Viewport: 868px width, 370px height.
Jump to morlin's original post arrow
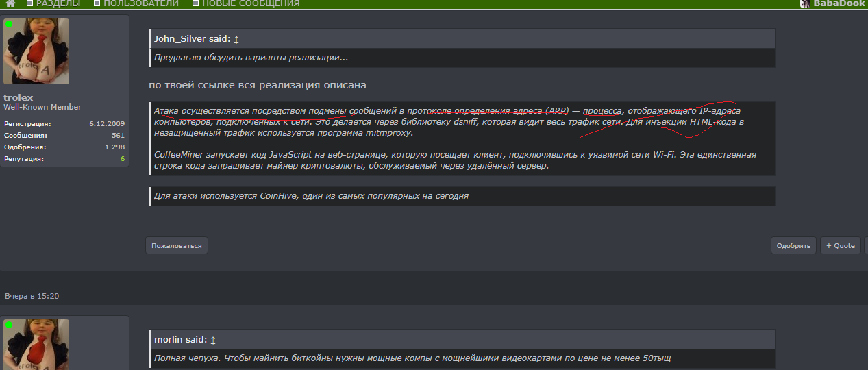point(213,340)
